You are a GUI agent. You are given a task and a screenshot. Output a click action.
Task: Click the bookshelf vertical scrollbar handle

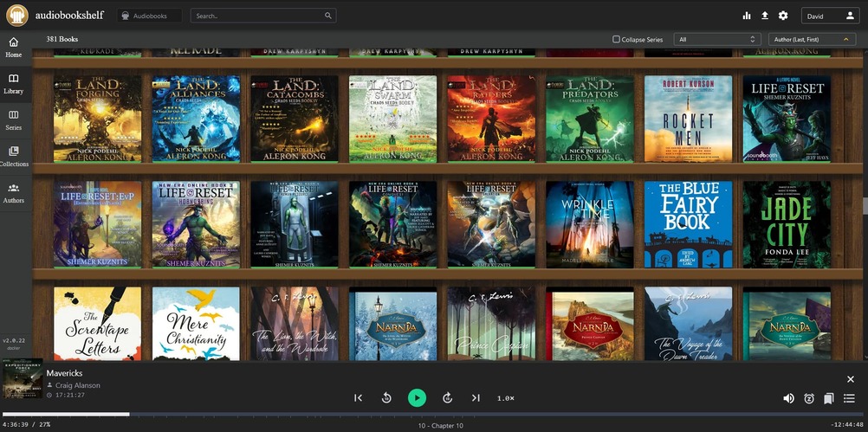[865, 206]
